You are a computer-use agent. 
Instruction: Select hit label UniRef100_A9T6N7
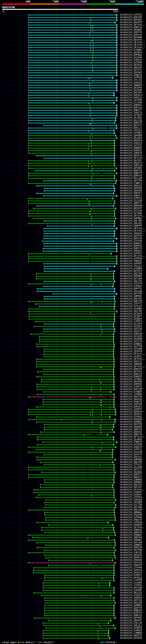(131, 618)
